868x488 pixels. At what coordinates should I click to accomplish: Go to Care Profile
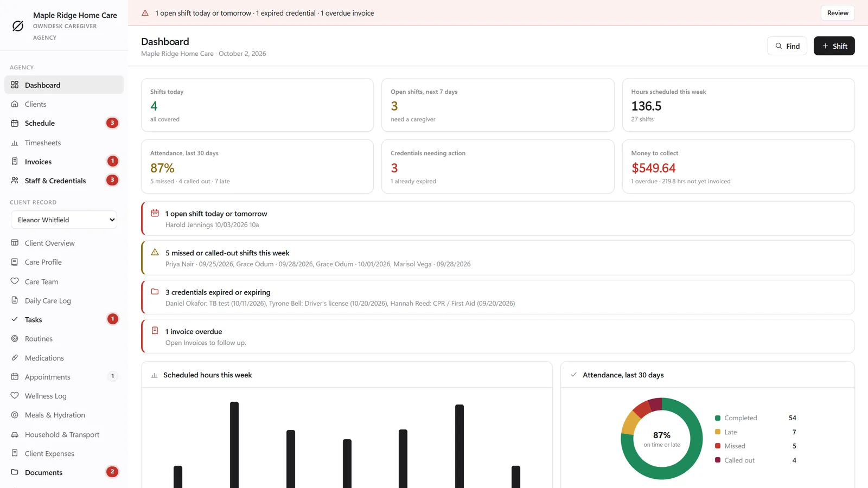click(x=64, y=262)
